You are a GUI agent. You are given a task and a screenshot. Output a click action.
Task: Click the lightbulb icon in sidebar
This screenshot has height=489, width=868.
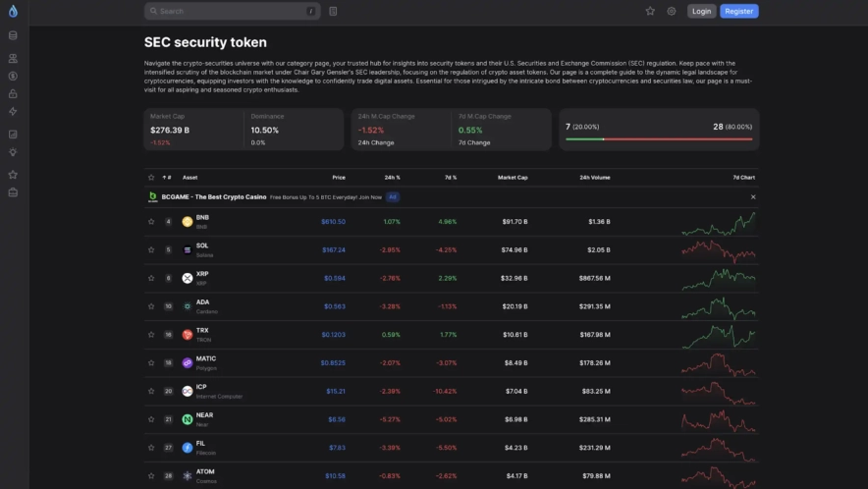(13, 152)
